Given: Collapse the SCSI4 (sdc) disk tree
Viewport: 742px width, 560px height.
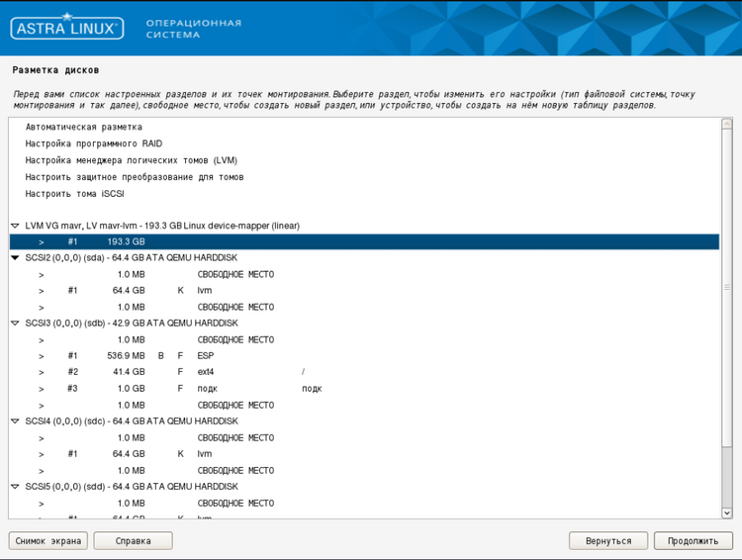Looking at the screenshot, I should click(x=16, y=421).
